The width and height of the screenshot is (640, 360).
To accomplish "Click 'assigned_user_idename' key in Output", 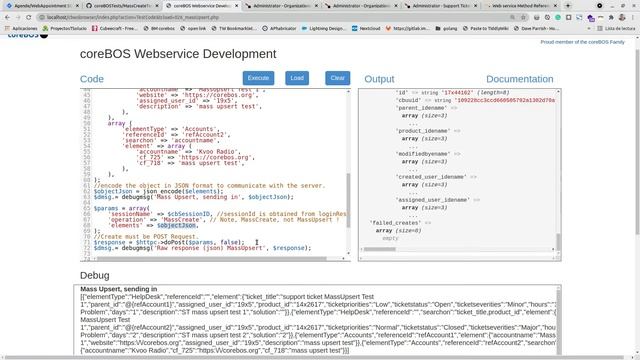I will pyautogui.click(x=433, y=200).
